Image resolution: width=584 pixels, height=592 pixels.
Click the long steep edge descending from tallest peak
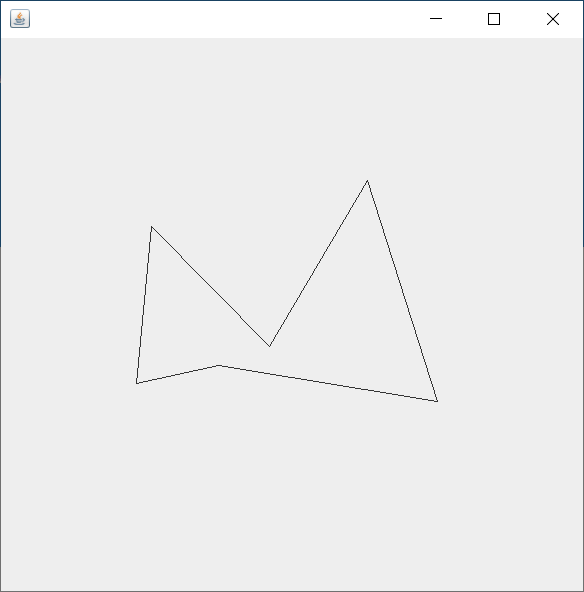[x=402, y=291]
